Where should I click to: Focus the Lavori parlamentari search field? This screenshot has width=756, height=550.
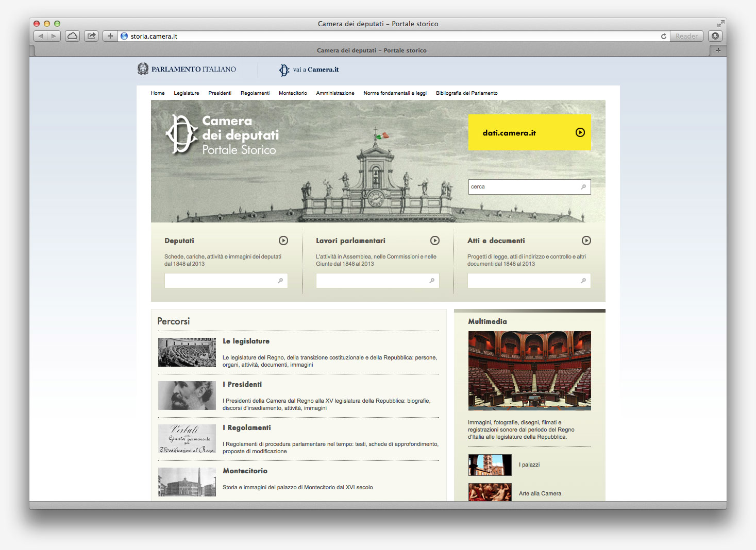click(x=378, y=281)
